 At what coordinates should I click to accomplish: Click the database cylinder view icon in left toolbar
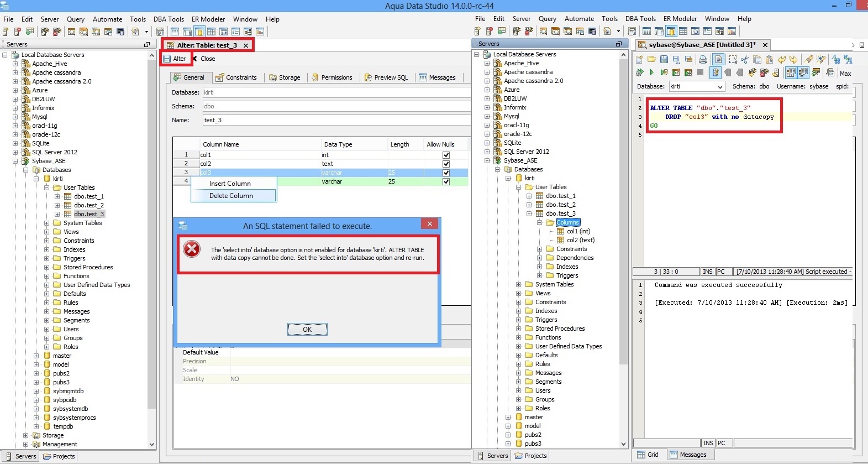[x=199, y=32]
